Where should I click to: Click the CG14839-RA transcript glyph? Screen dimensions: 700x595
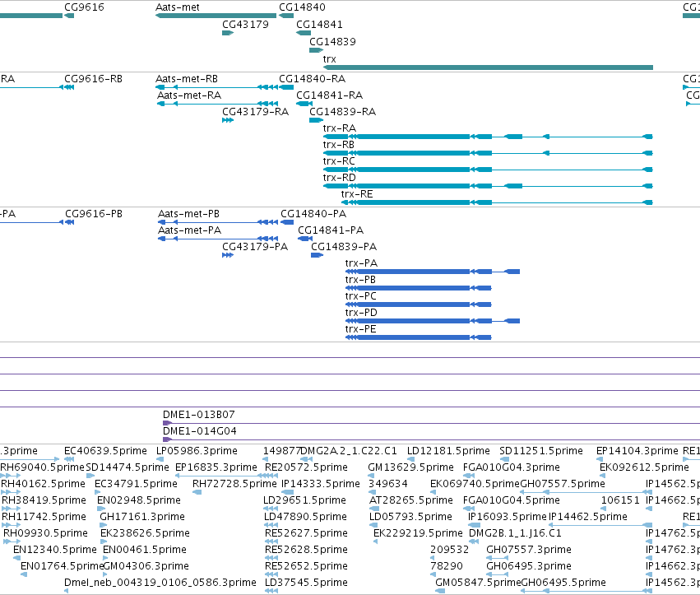click(316, 121)
